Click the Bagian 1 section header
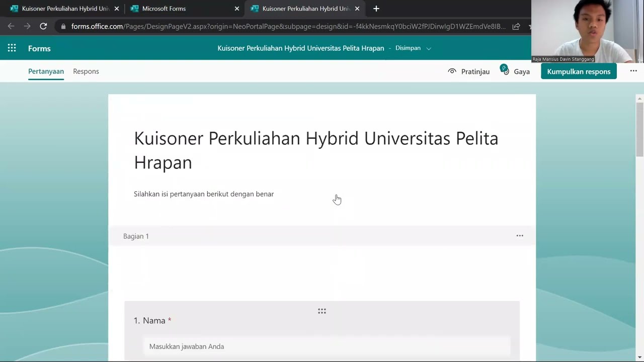The width and height of the screenshot is (644, 362). click(322, 236)
